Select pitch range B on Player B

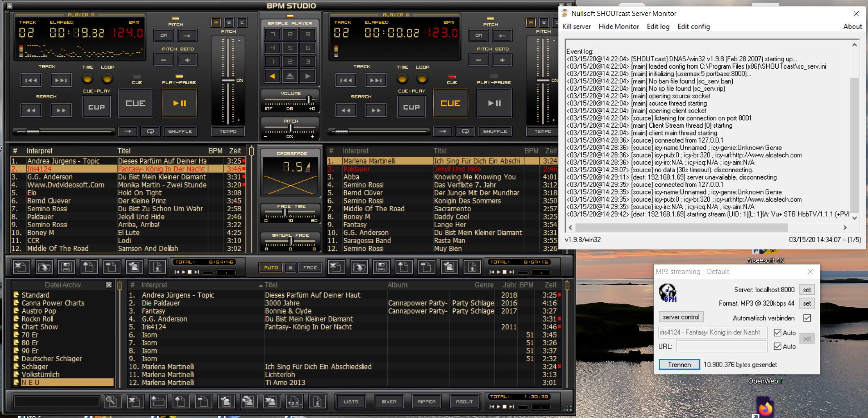[544, 22]
